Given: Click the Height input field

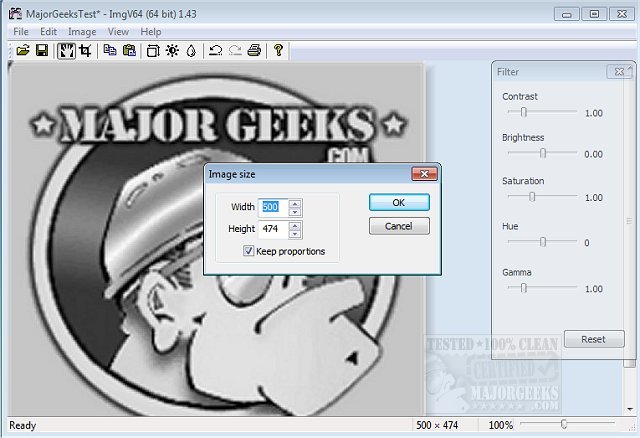Looking at the screenshot, I should (x=273, y=229).
